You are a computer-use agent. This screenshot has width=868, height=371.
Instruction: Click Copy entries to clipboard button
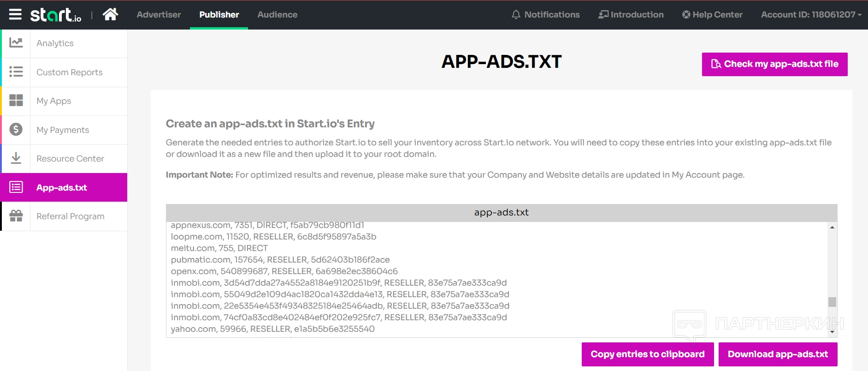[x=647, y=354]
